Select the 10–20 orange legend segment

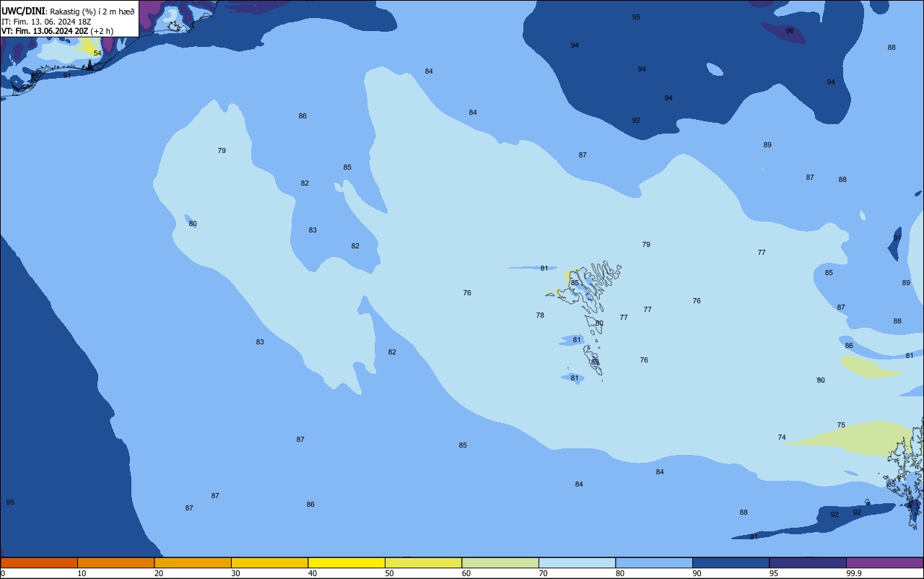click(115, 562)
